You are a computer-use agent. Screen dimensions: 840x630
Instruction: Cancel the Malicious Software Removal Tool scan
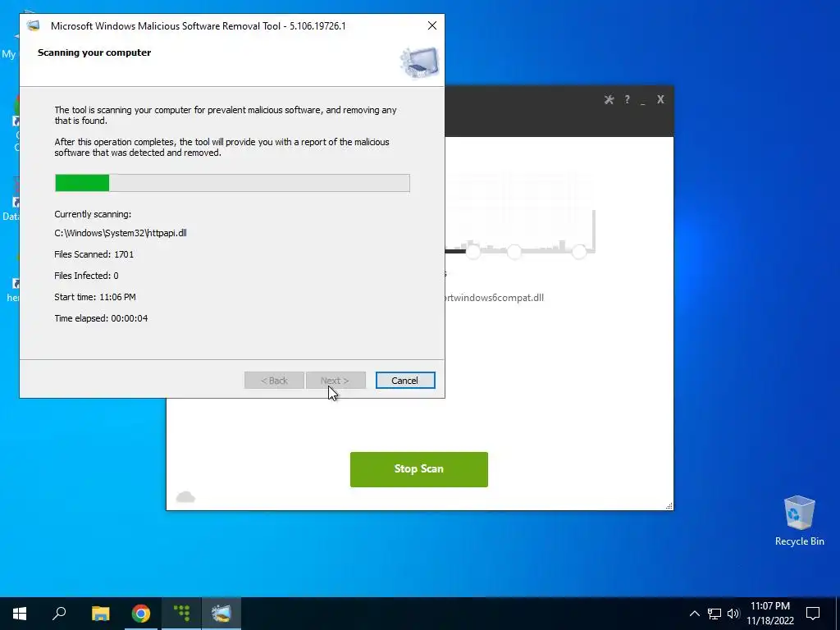click(405, 381)
